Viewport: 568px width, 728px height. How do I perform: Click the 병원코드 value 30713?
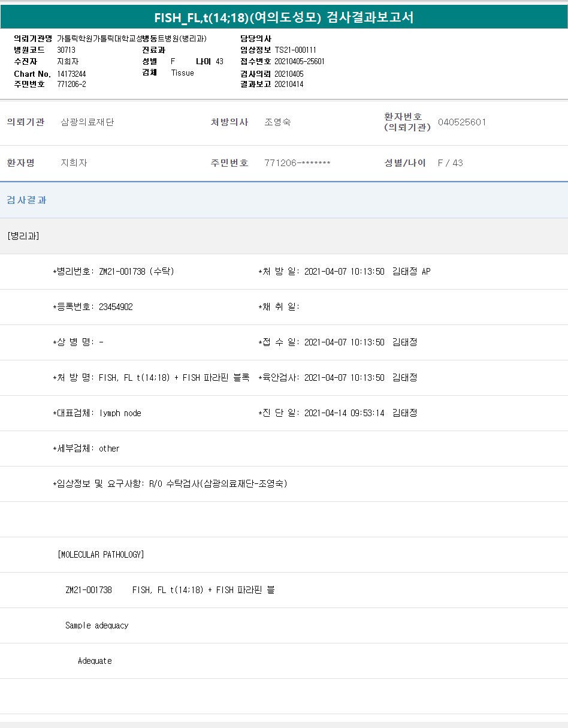[x=66, y=50]
